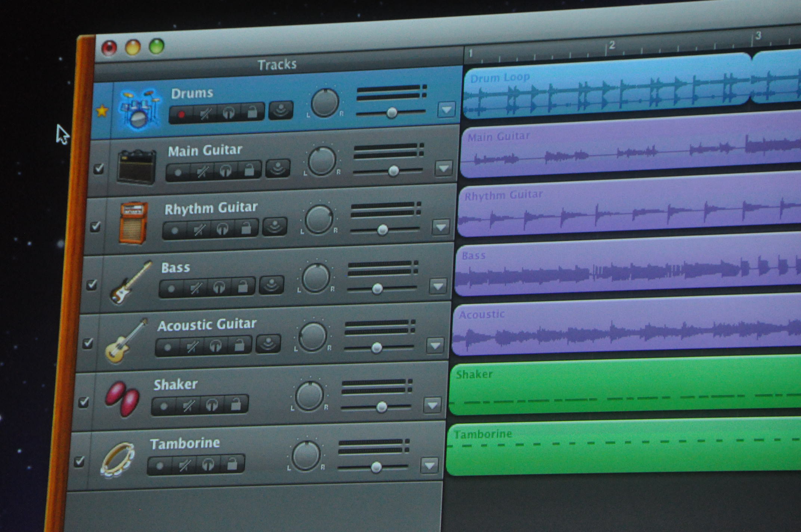The image size is (801, 532).
Task: Click the Drums volume slider
Action: click(391, 112)
